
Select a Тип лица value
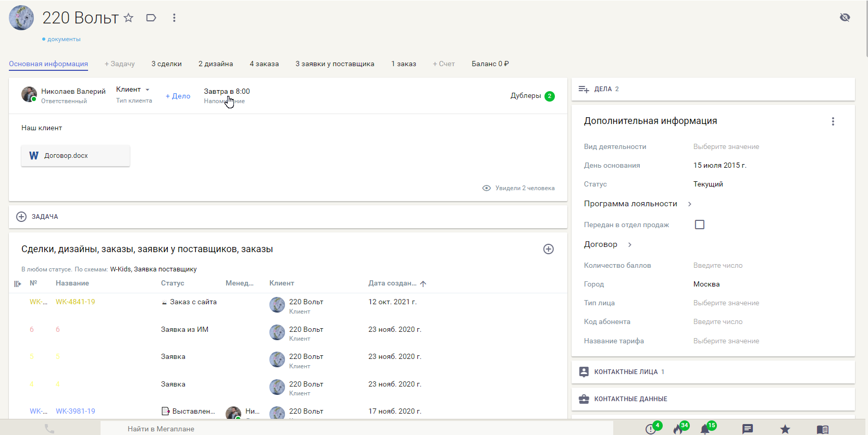[726, 303]
